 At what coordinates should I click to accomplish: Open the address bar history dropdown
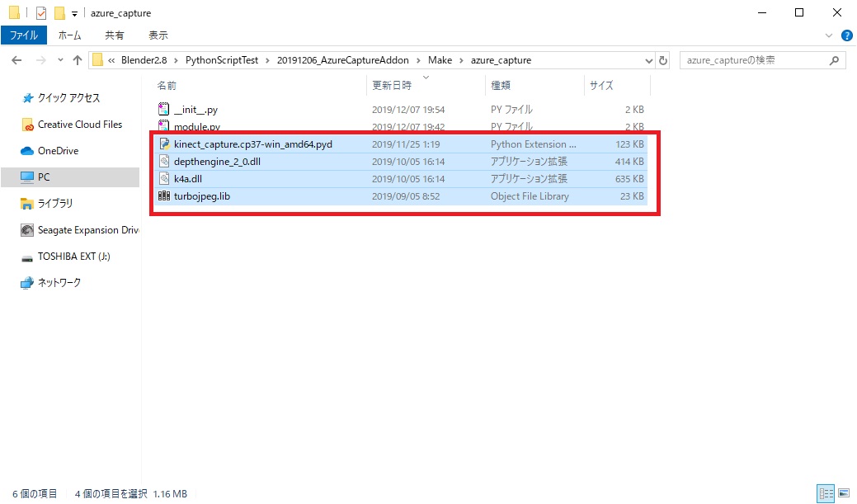coord(651,59)
